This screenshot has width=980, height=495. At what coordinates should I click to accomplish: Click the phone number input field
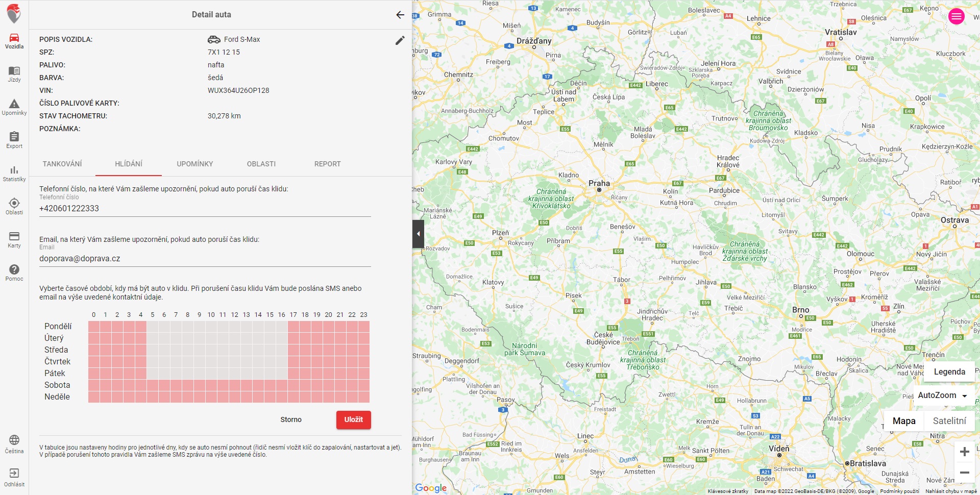(x=205, y=209)
